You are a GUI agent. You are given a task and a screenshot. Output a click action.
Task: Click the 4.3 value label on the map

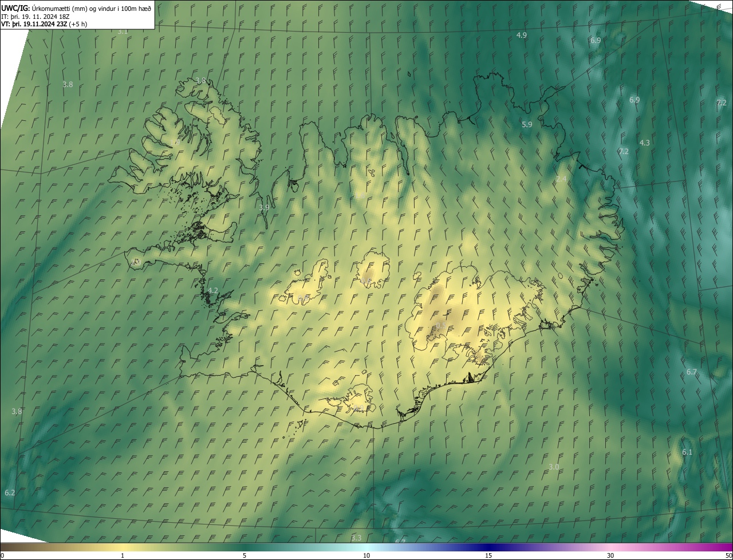click(x=645, y=143)
